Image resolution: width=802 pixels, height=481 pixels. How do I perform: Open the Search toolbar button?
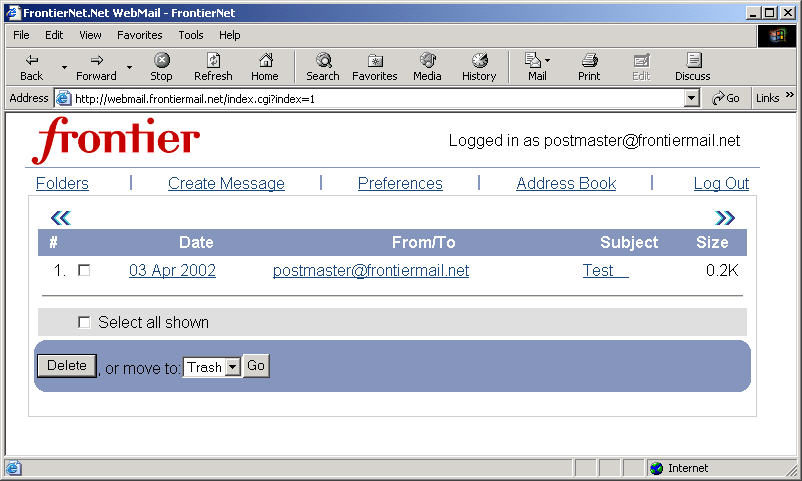click(x=323, y=67)
